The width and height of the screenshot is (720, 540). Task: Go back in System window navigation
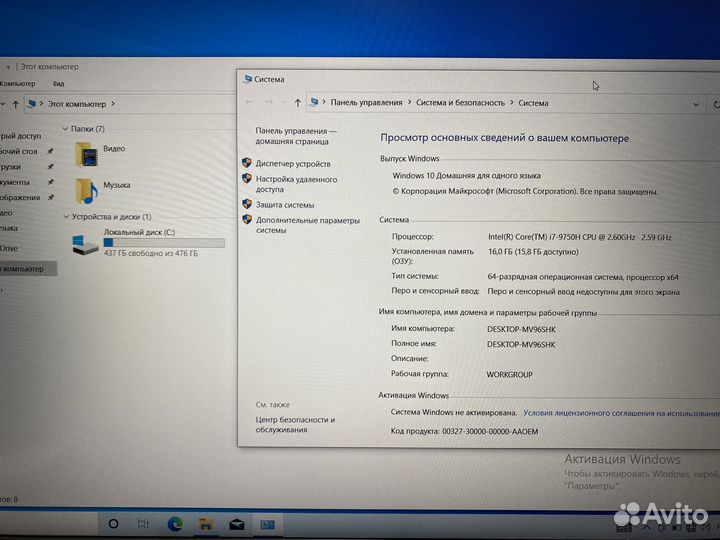click(x=249, y=102)
